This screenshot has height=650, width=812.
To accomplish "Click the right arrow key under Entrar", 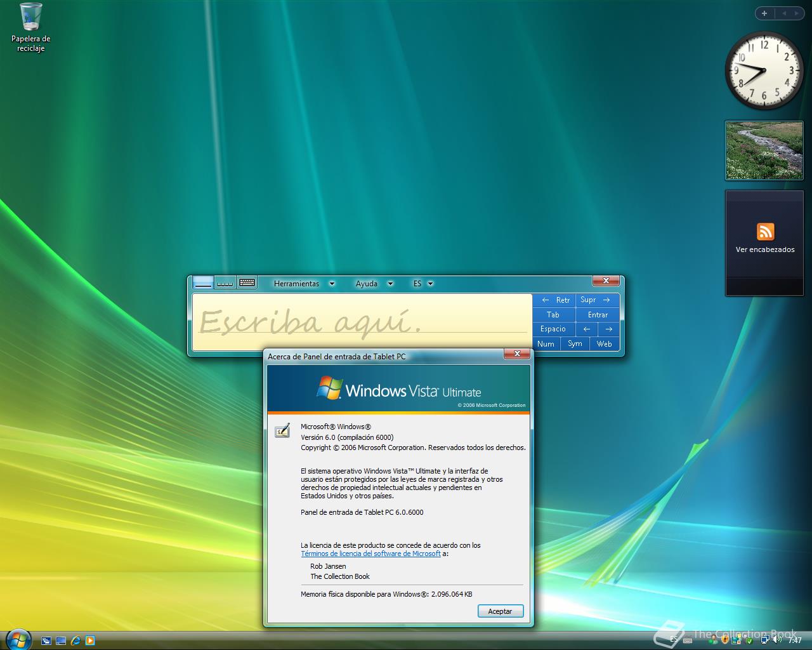I will 608,329.
